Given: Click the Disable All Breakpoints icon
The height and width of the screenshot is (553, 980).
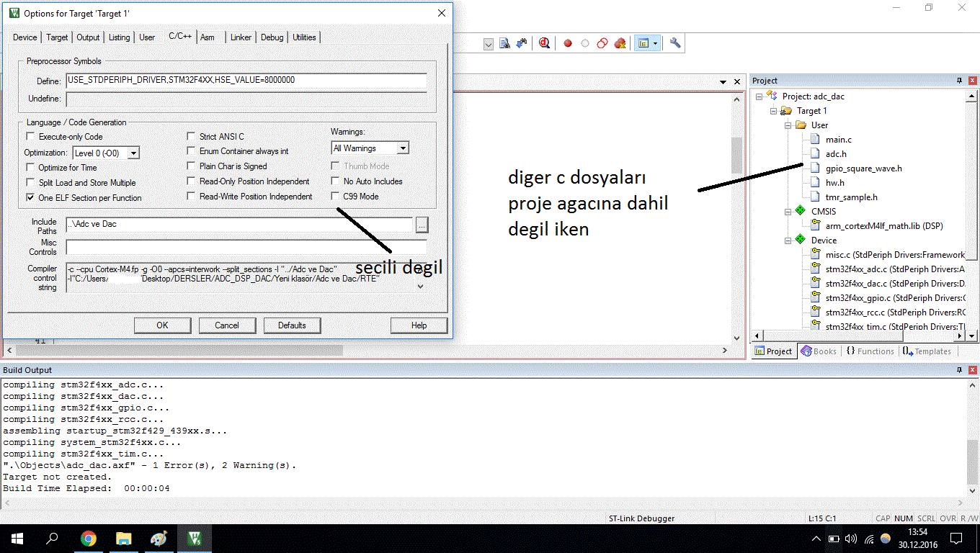Looking at the screenshot, I should point(602,43).
